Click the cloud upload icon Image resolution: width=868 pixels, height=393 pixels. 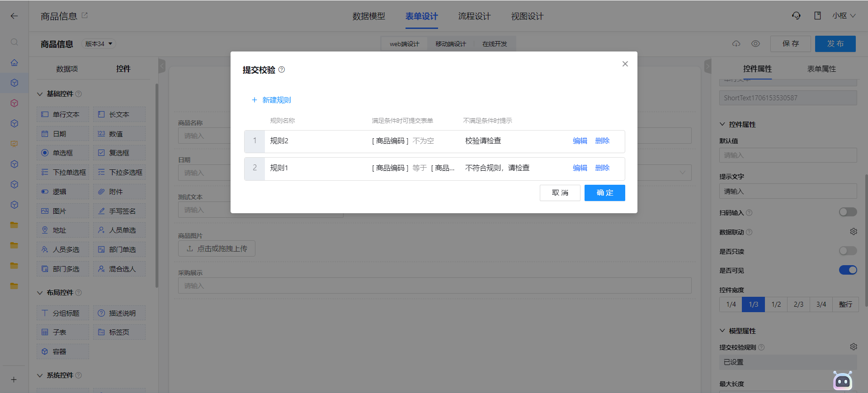click(x=736, y=44)
